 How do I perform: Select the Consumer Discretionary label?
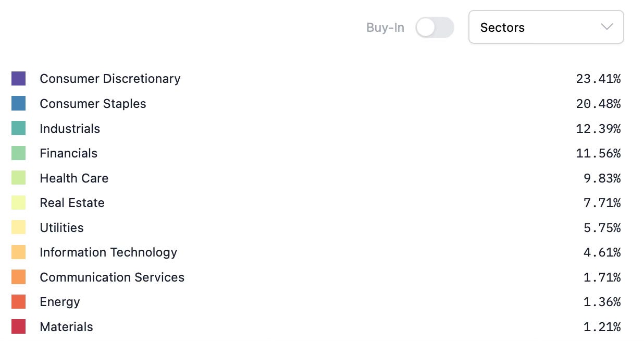coord(110,79)
